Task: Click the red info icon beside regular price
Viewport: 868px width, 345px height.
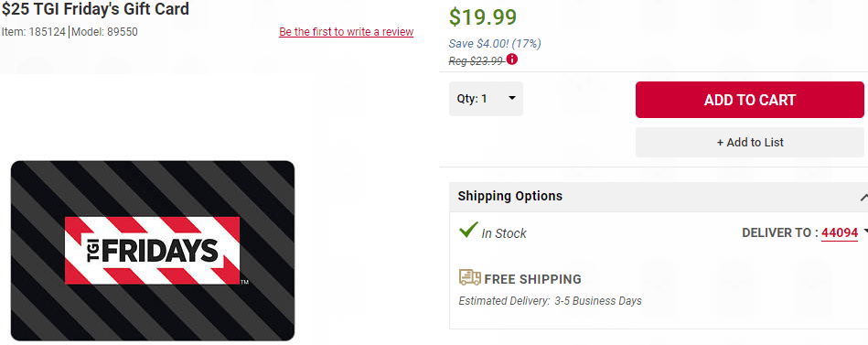Action: [512, 59]
